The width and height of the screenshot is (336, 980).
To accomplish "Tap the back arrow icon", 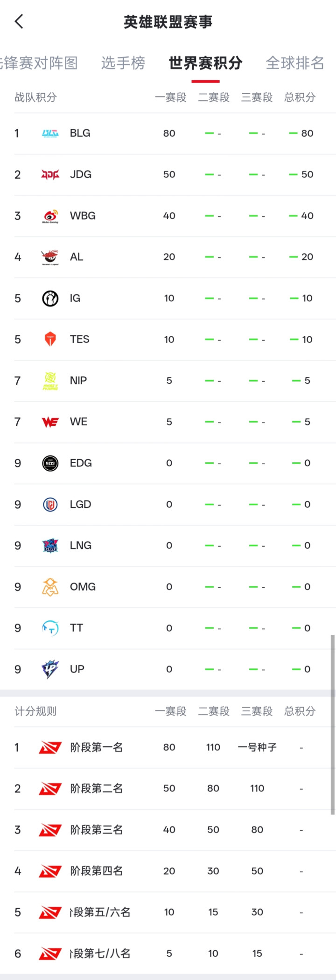I will [x=19, y=21].
